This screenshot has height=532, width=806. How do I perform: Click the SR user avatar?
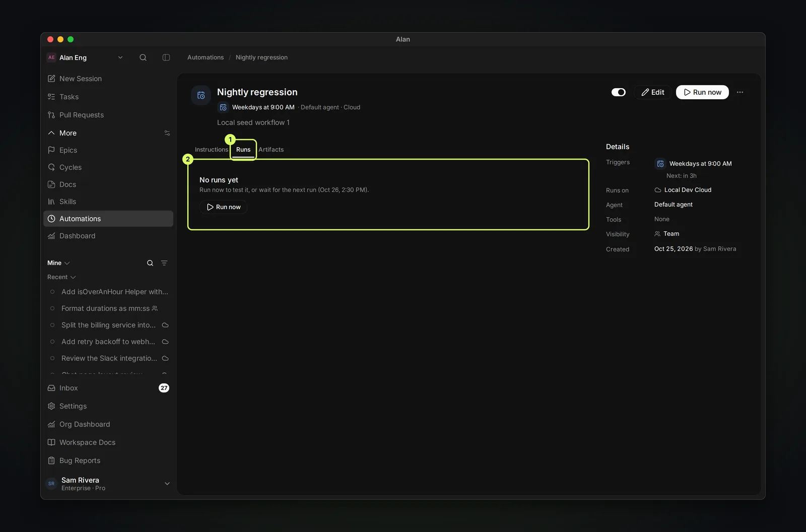51,484
